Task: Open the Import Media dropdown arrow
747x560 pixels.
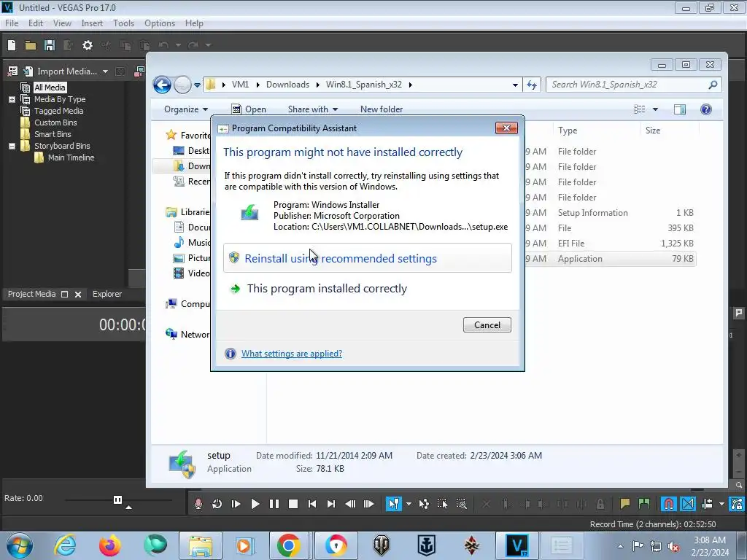Action: pos(105,71)
